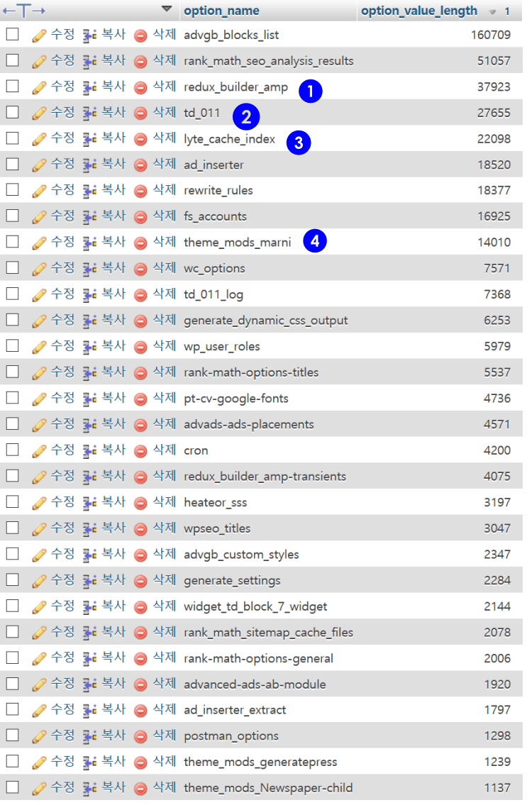Check the box for rank_math_seo_analysis_results row
The height and width of the screenshot is (805, 532).
coord(12,60)
